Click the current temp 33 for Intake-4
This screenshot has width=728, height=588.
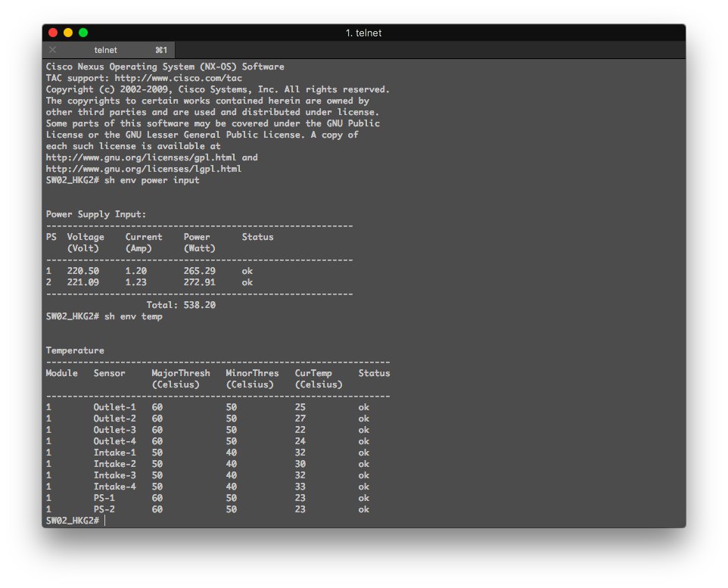click(x=300, y=487)
